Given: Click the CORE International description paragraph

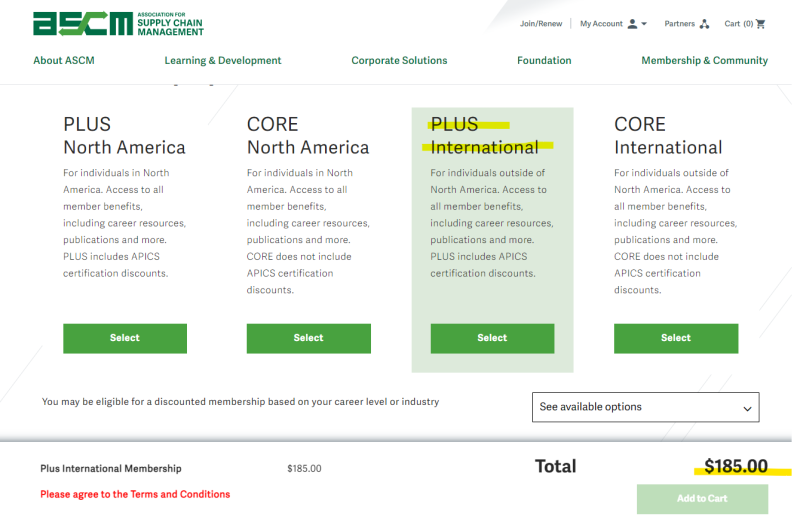Looking at the screenshot, I should pos(676,231).
